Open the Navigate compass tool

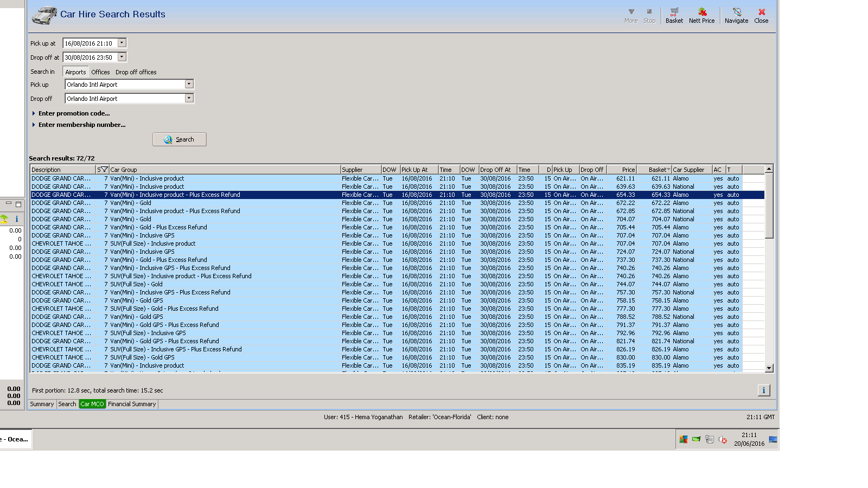pos(736,16)
